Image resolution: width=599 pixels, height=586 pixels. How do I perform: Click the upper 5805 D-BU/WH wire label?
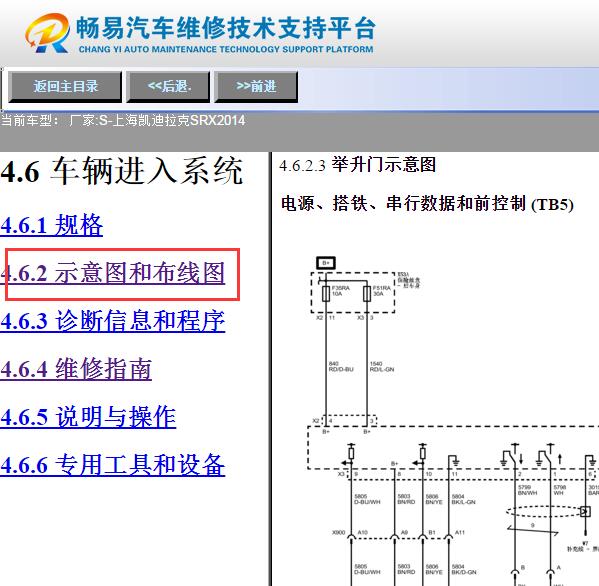click(x=367, y=499)
